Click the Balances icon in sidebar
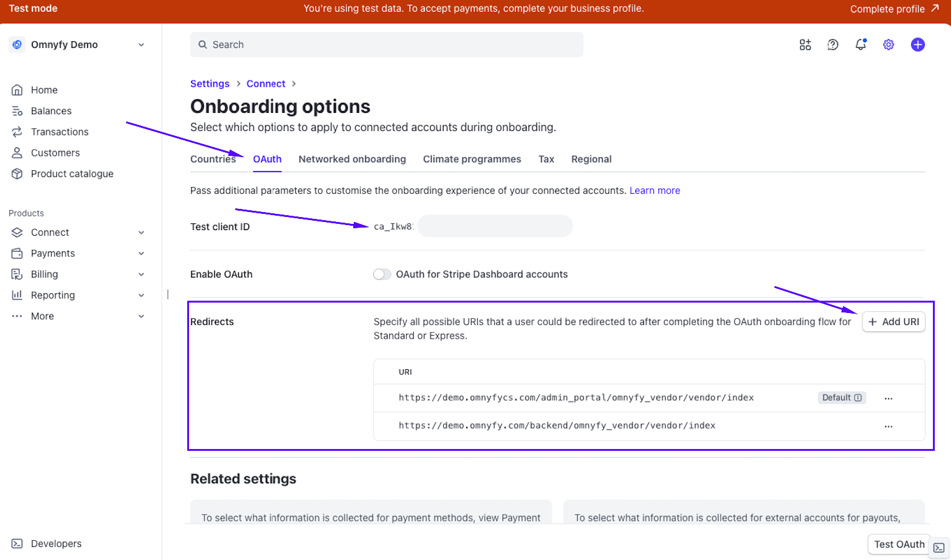 (x=17, y=111)
